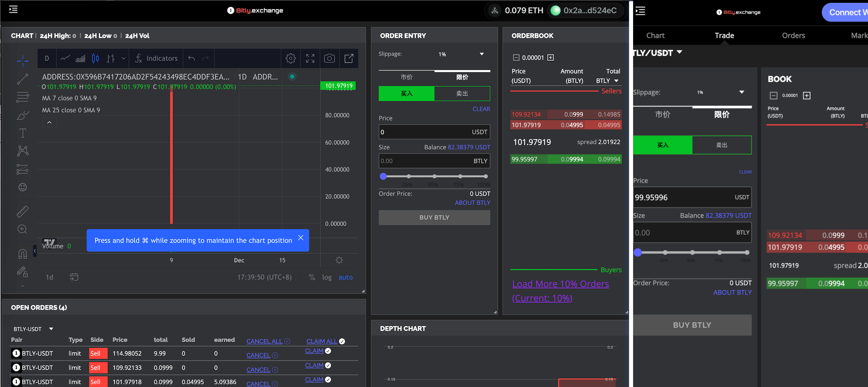This screenshot has height=387, width=868.
Task: Take a chart snapshot with camera icon
Action: pyautogui.click(x=329, y=58)
